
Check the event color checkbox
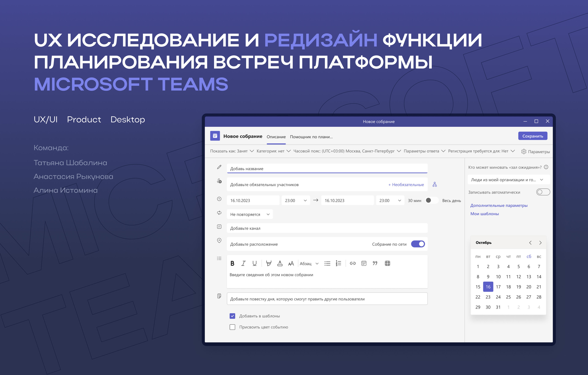point(232,327)
